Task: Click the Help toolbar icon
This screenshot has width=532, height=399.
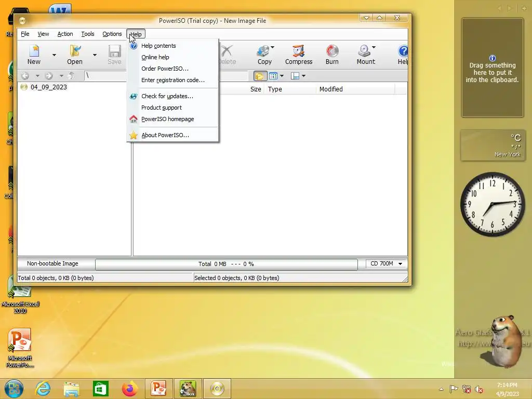Action: tap(403, 54)
